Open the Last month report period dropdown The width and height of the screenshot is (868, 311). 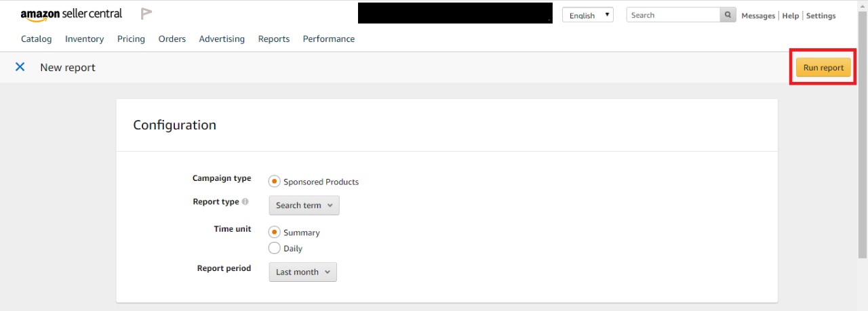click(x=303, y=272)
